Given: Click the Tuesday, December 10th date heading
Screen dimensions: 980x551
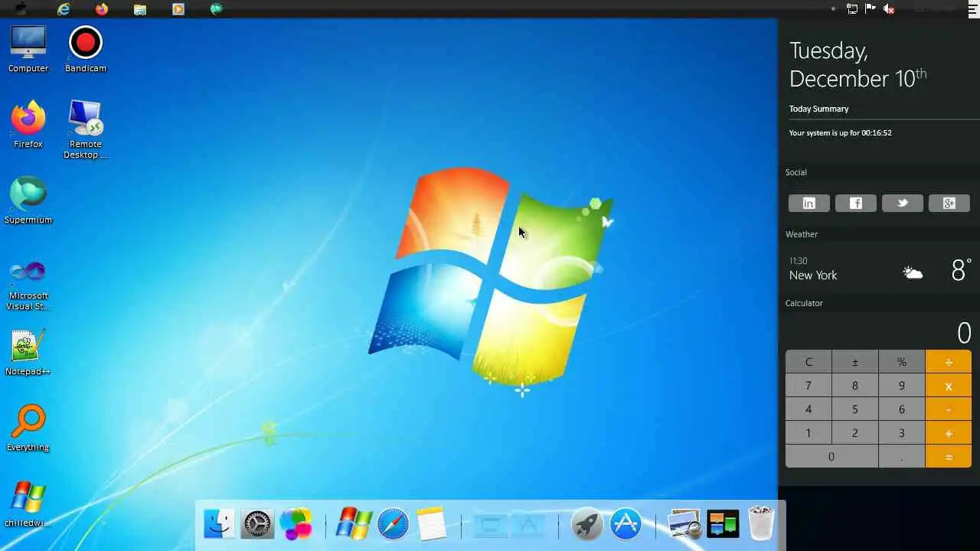Looking at the screenshot, I should (858, 64).
